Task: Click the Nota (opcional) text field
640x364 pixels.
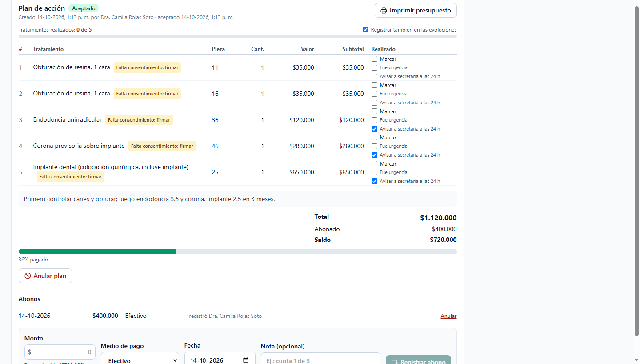Action: (x=320, y=359)
